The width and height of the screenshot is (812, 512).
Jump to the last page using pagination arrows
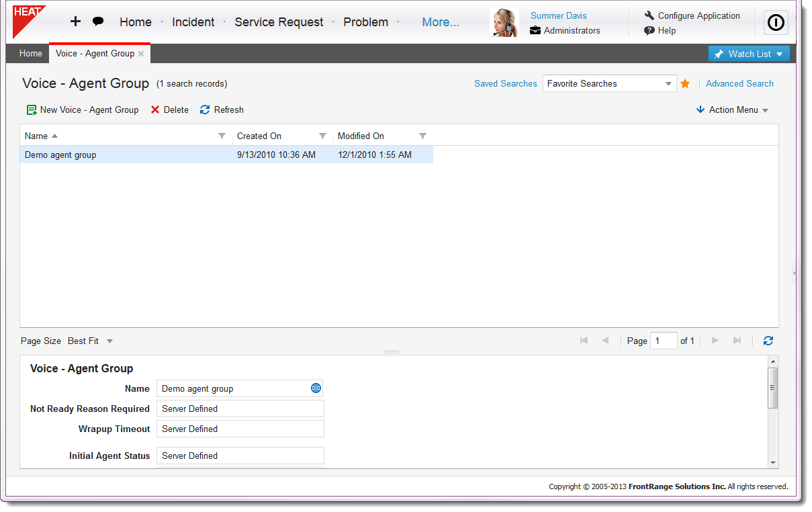click(x=737, y=341)
